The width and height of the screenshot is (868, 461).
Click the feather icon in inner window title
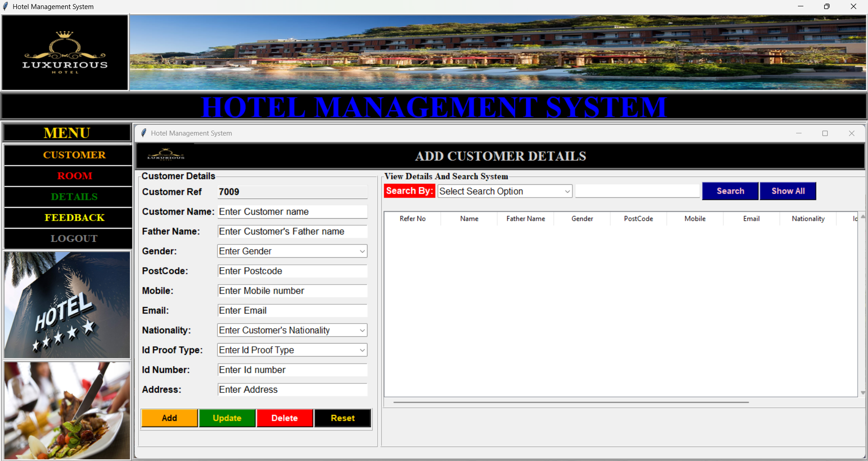click(x=144, y=133)
